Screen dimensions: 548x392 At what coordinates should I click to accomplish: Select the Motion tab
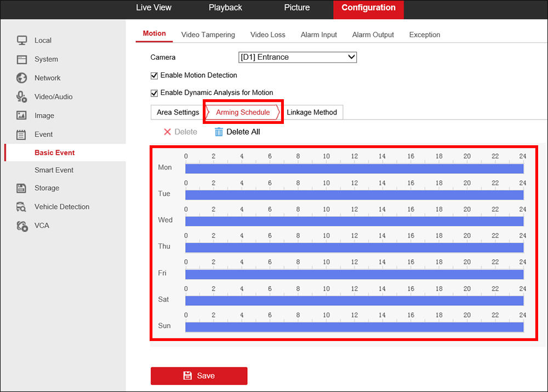[x=154, y=33]
